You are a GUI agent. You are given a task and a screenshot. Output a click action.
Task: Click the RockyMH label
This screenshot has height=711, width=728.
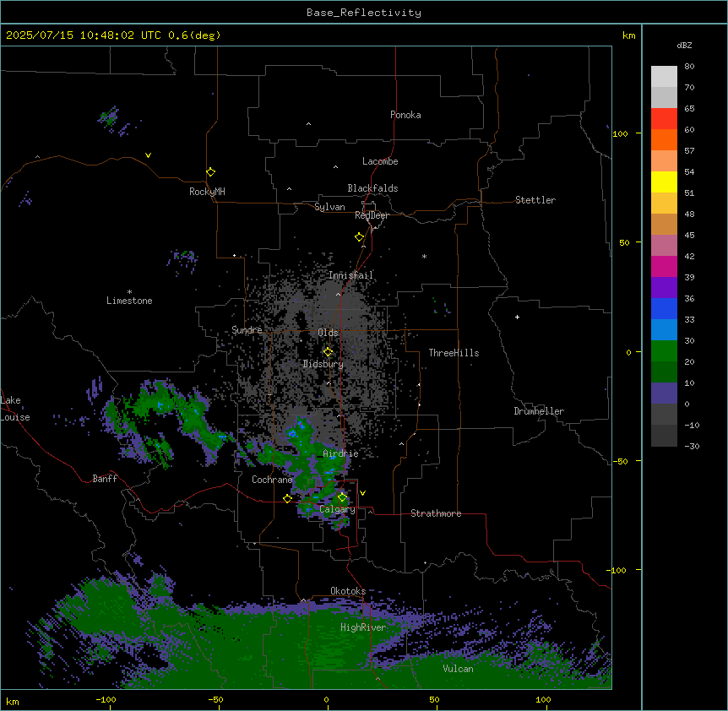(207, 192)
